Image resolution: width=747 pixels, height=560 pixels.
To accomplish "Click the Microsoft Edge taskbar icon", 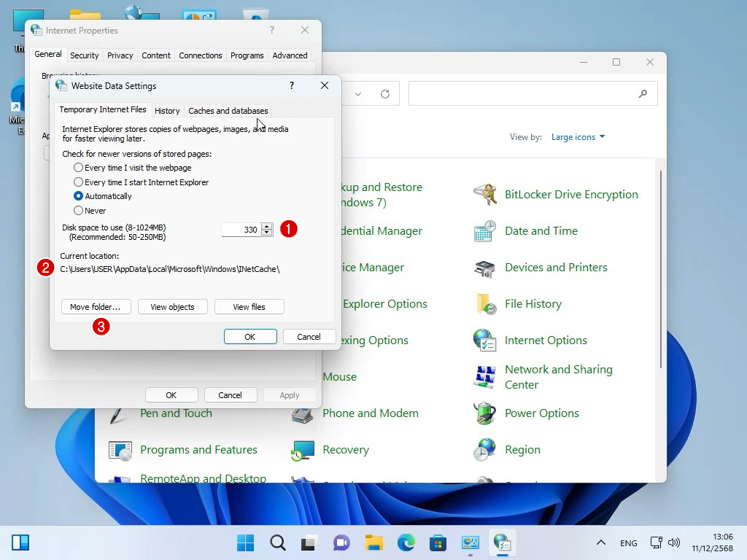I will click(406, 542).
